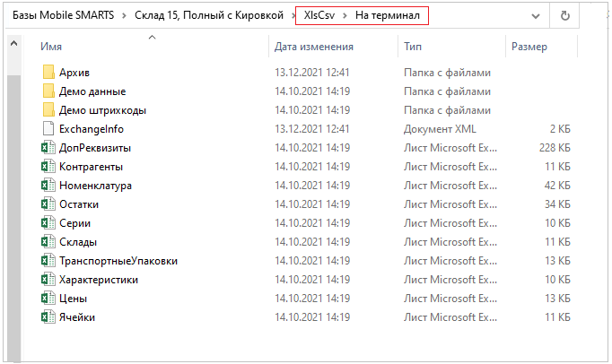Click the ExchangeInfo XML document icon
The image size is (612, 364).
[48, 129]
